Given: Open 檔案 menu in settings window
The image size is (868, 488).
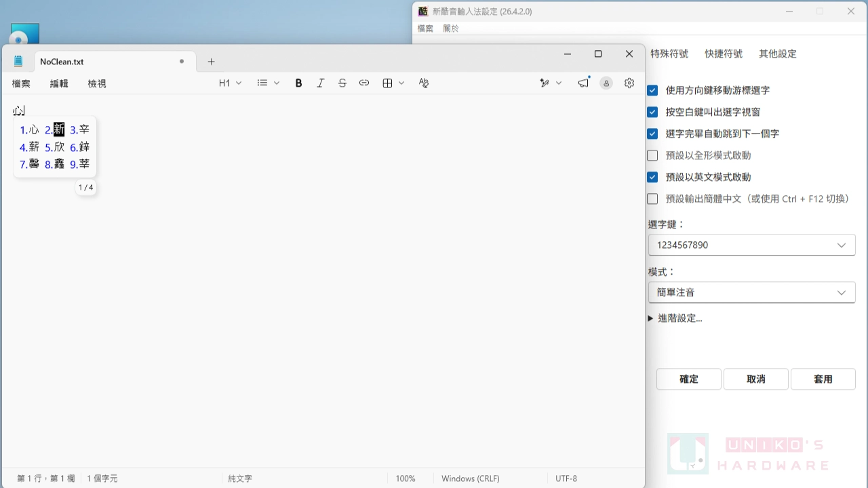Looking at the screenshot, I should pyautogui.click(x=425, y=28).
